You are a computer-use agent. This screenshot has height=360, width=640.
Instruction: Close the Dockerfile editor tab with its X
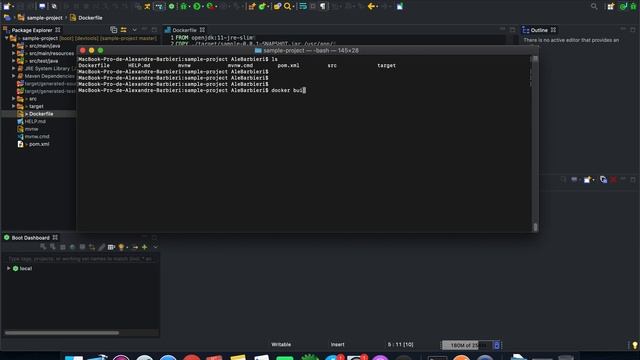pos(202,30)
